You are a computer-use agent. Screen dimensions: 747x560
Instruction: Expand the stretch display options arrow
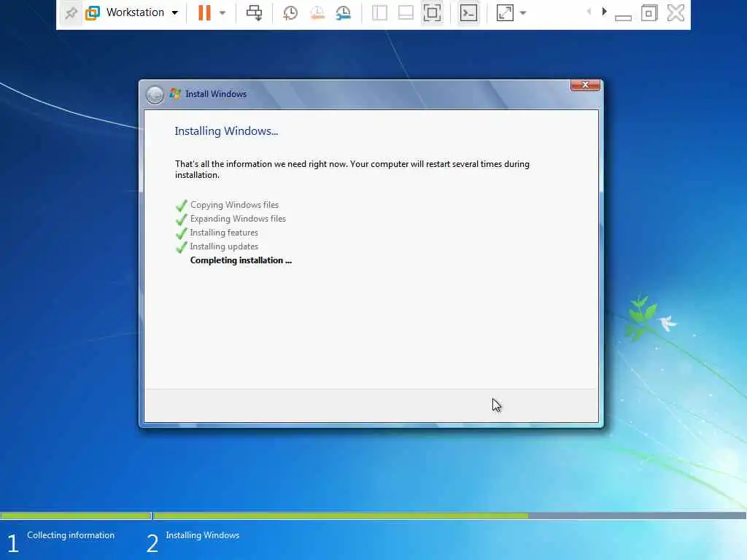point(523,13)
